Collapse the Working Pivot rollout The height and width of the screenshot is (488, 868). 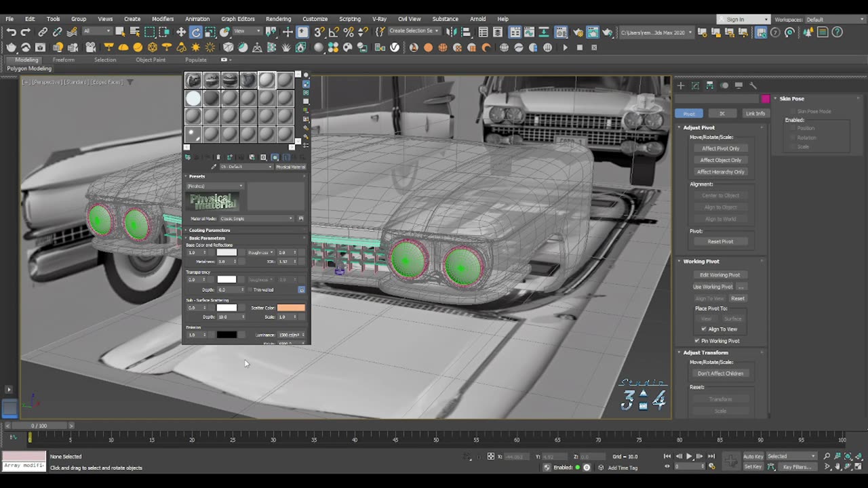coord(701,261)
